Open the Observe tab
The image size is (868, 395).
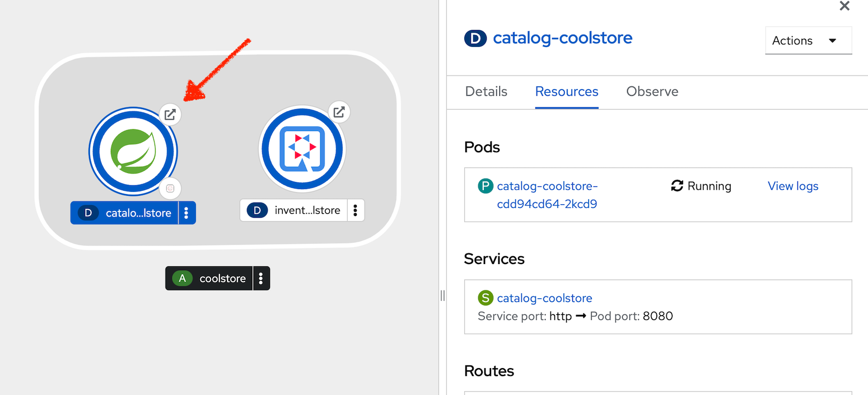[x=652, y=91]
